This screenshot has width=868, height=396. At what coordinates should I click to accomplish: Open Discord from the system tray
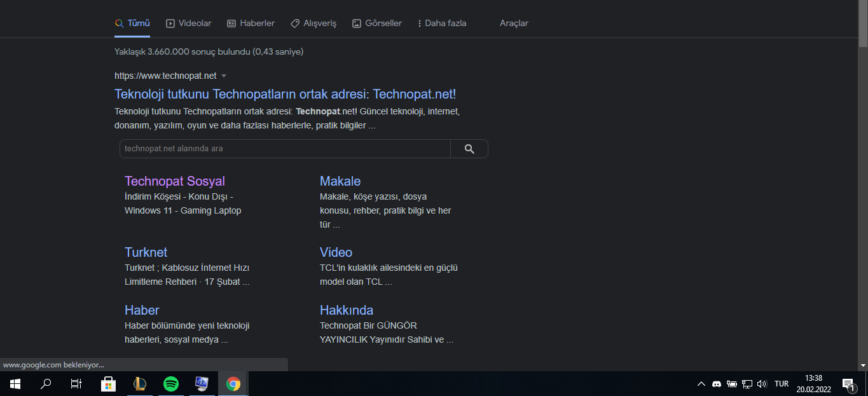pyautogui.click(x=717, y=384)
